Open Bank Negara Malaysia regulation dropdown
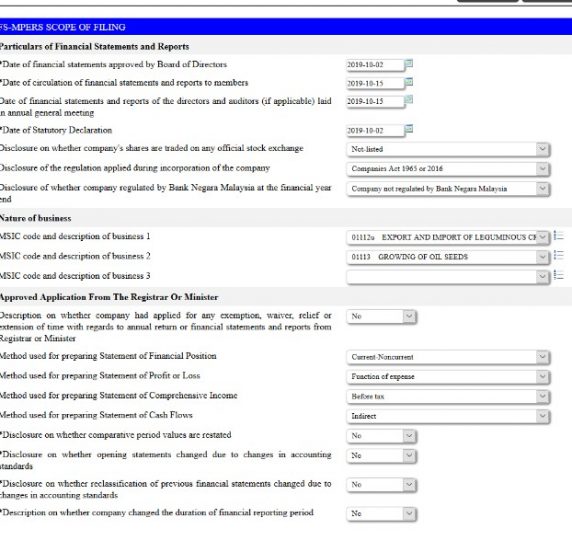 pos(448,189)
